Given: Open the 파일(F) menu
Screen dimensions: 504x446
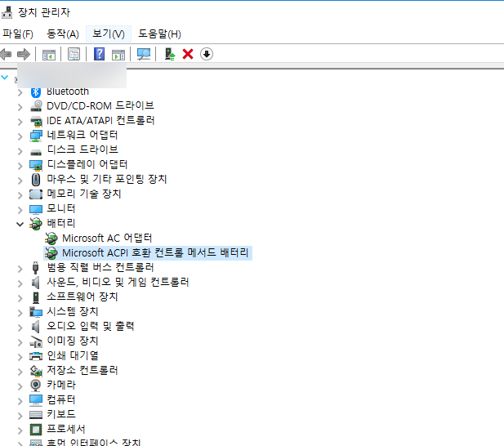Looking at the screenshot, I should pyautogui.click(x=18, y=33).
